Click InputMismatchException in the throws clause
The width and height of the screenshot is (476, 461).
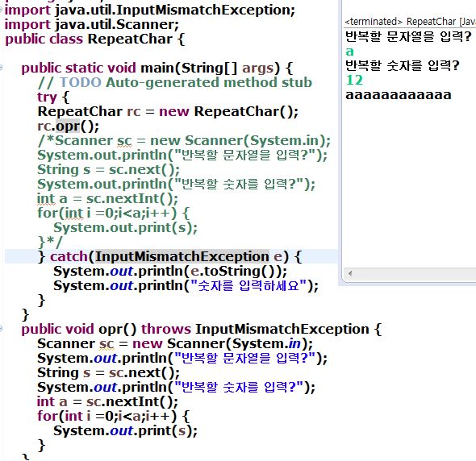pyautogui.click(x=282, y=330)
